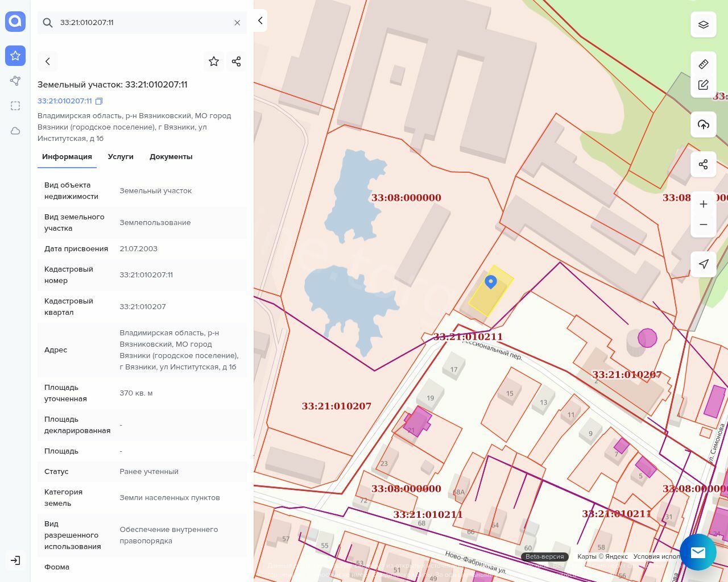Click the map layers icon
Image resolution: width=728 pixels, height=582 pixels.
(x=703, y=24)
